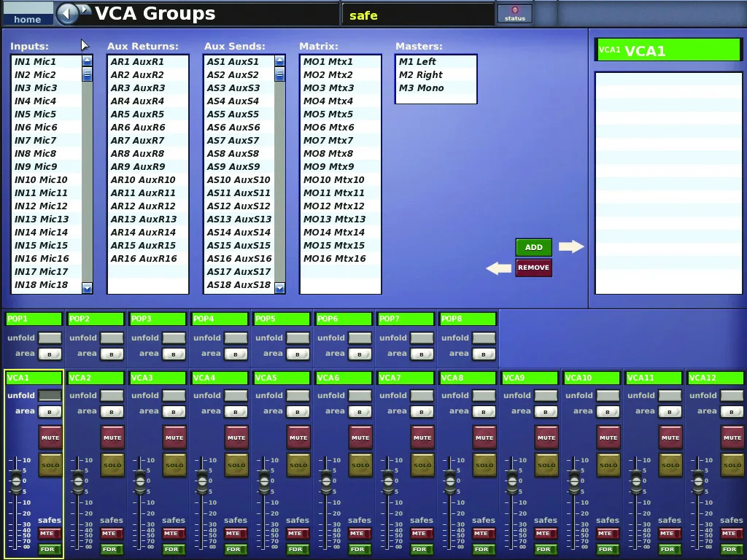Select MO12 Mtx12 in the Matrix list
The width and height of the screenshot is (747, 560).
pyautogui.click(x=340, y=206)
